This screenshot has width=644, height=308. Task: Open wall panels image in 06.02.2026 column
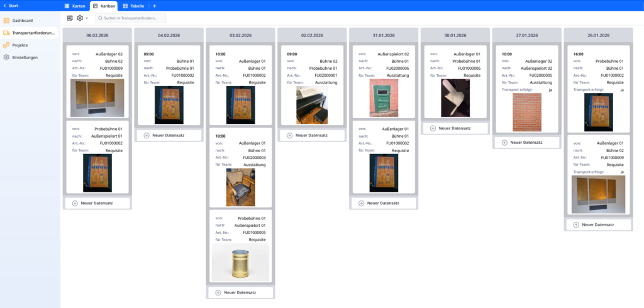(97, 98)
